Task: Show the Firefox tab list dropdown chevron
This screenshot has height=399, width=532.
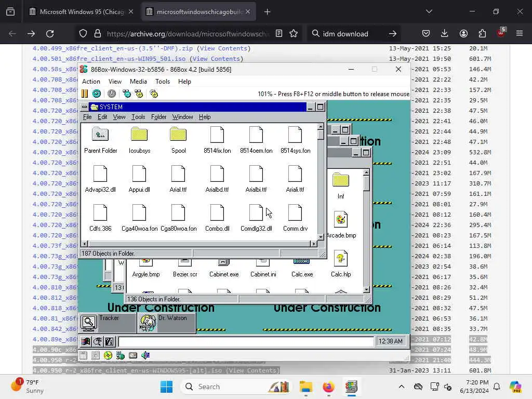Action: (429, 11)
